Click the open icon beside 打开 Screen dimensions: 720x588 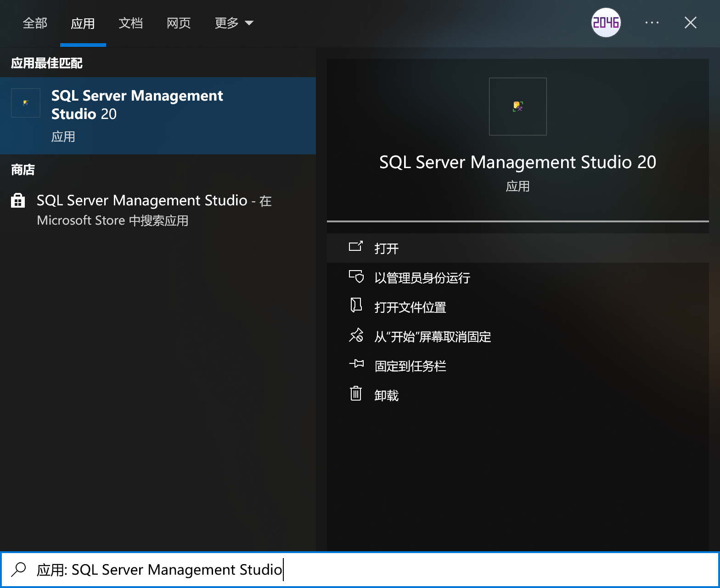click(x=356, y=247)
